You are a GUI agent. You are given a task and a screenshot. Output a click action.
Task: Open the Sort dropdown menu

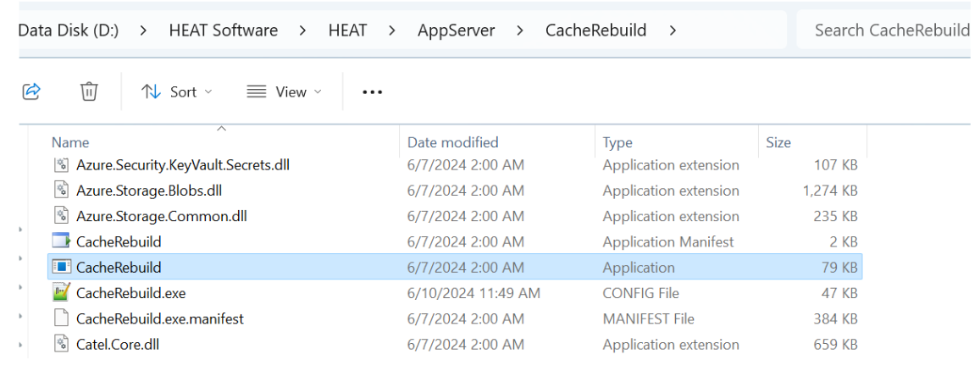pyautogui.click(x=176, y=91)
